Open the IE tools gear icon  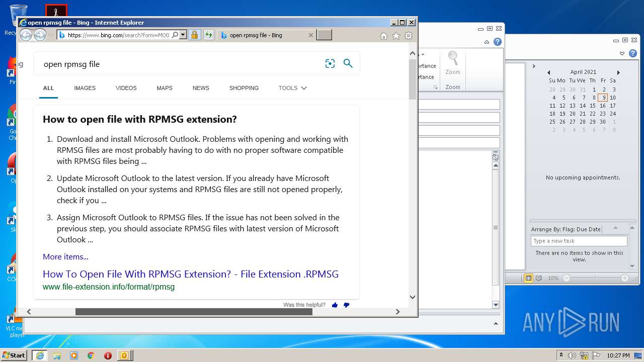click(x=409, y=36)
